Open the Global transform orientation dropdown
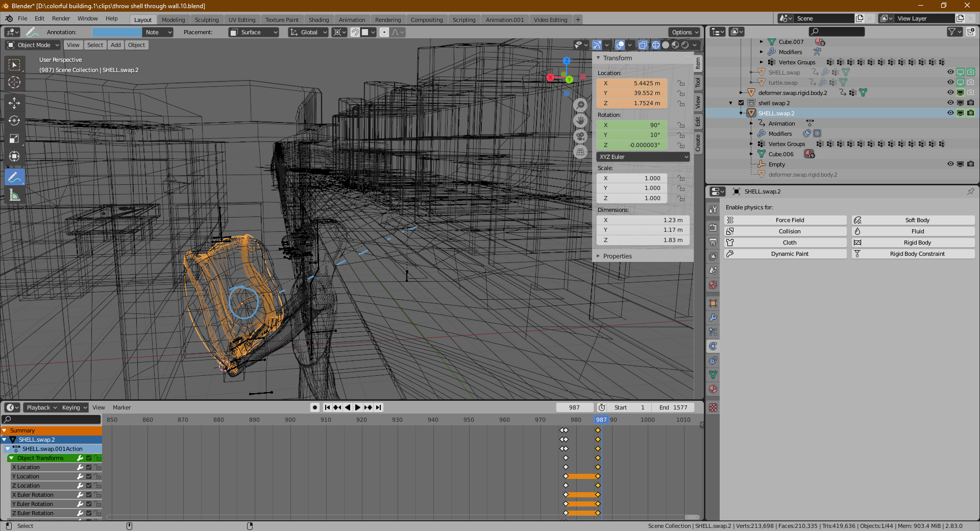Viewport: 980px width, 531px height. tap(308, 32)
